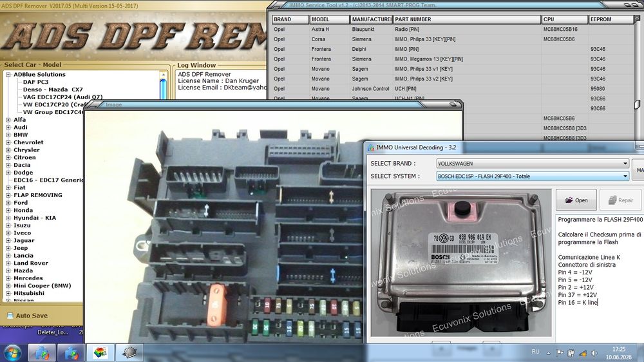This screenshot has width=644, height=362.
Task: Select Land Rover in car tree
Action: pos(31,263)
